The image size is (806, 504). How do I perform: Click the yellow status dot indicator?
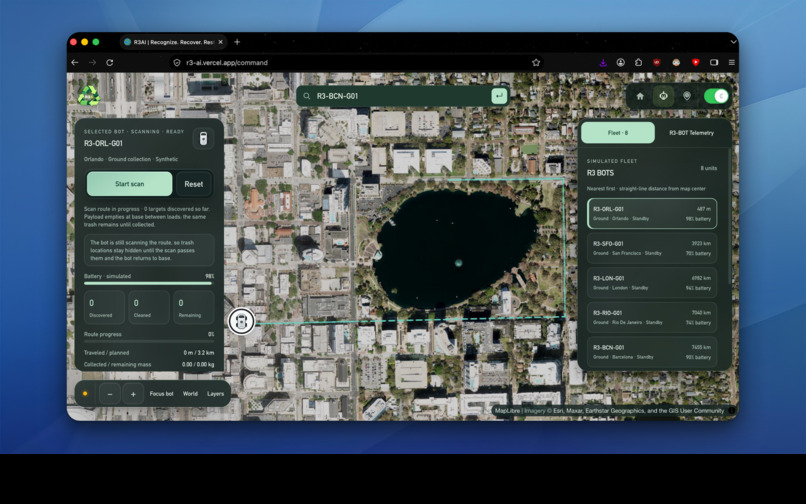(x=85, y=394)
